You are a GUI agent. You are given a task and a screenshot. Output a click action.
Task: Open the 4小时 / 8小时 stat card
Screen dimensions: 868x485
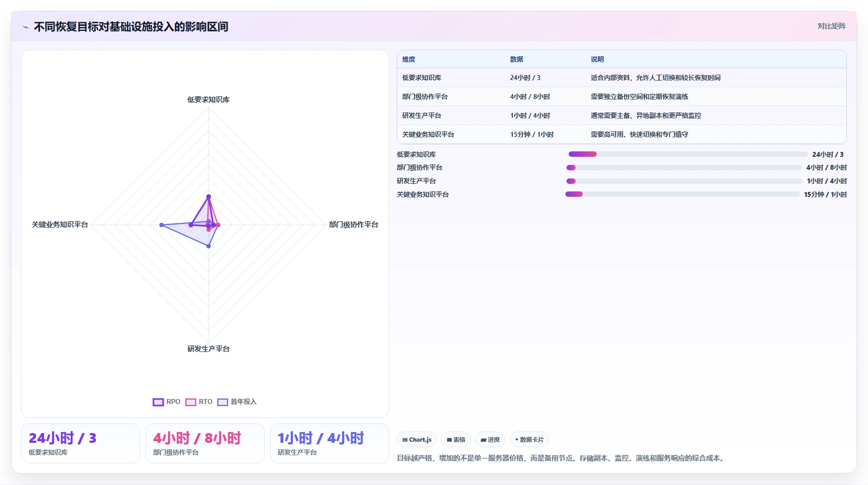coord(205,443)
